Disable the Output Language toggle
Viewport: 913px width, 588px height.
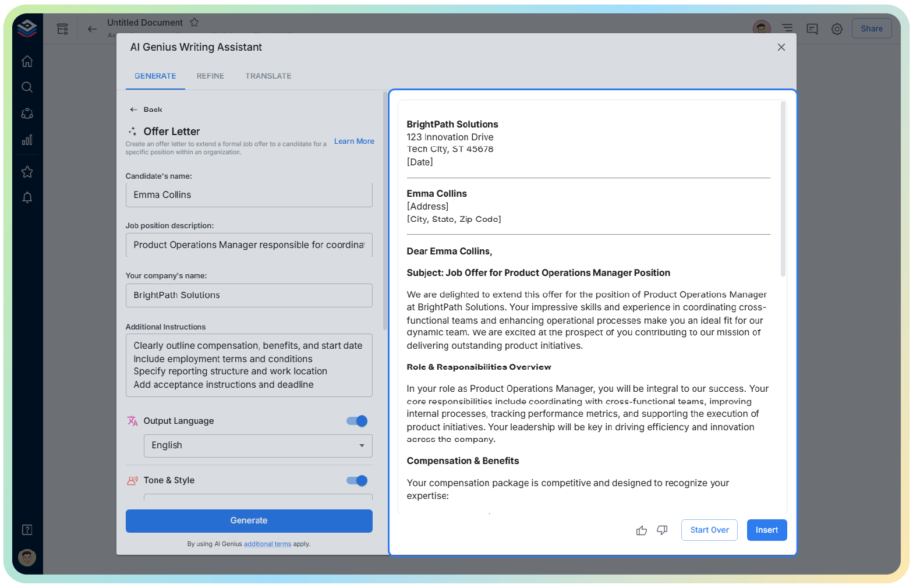tap(357, 421)
